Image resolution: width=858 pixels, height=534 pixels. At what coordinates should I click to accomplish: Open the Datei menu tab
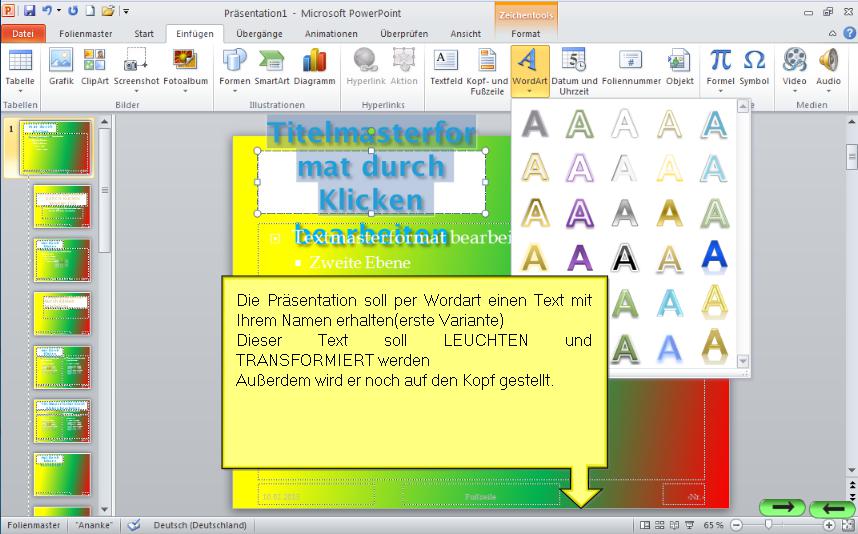point(22,34)
